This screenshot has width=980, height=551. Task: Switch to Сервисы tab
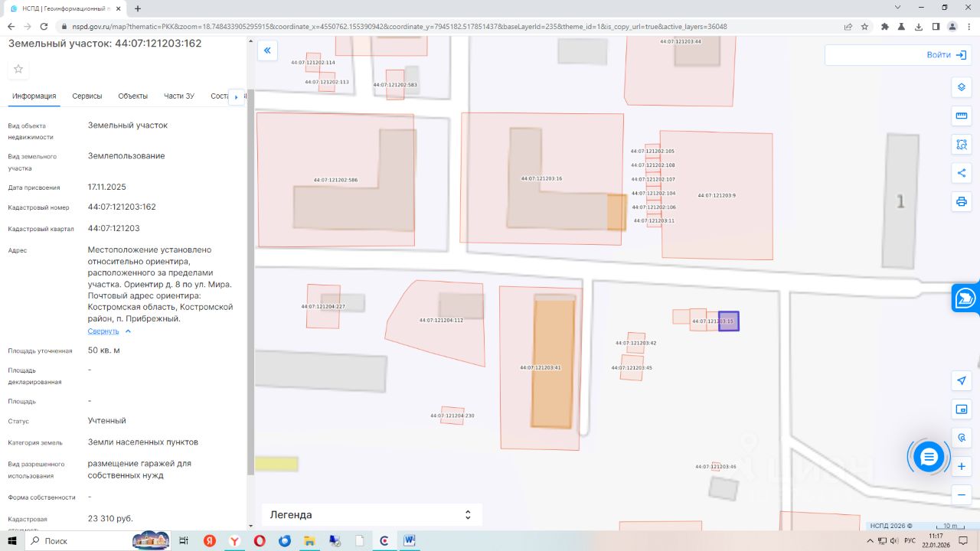(87, 96)
